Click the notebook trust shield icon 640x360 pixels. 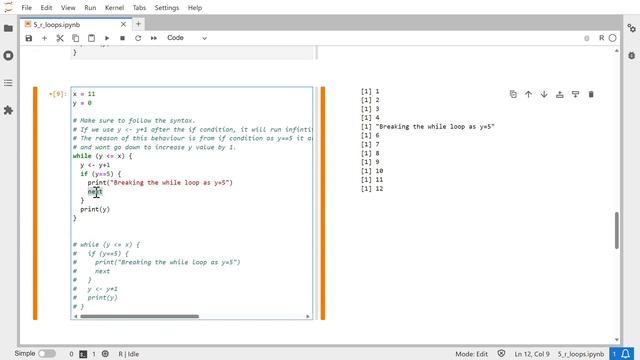(x=501, y=353)
